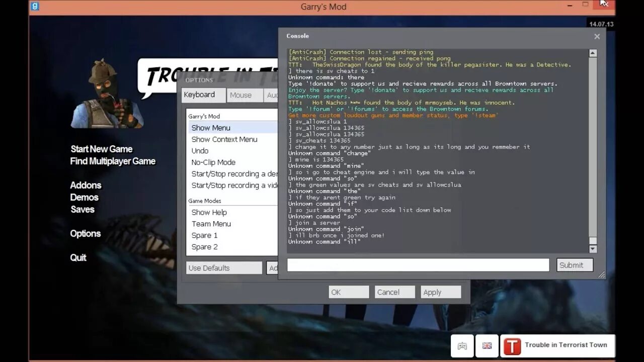Switch to the Keyboard options tab
This screenshot has width=644, height=362.
point(203,95)
